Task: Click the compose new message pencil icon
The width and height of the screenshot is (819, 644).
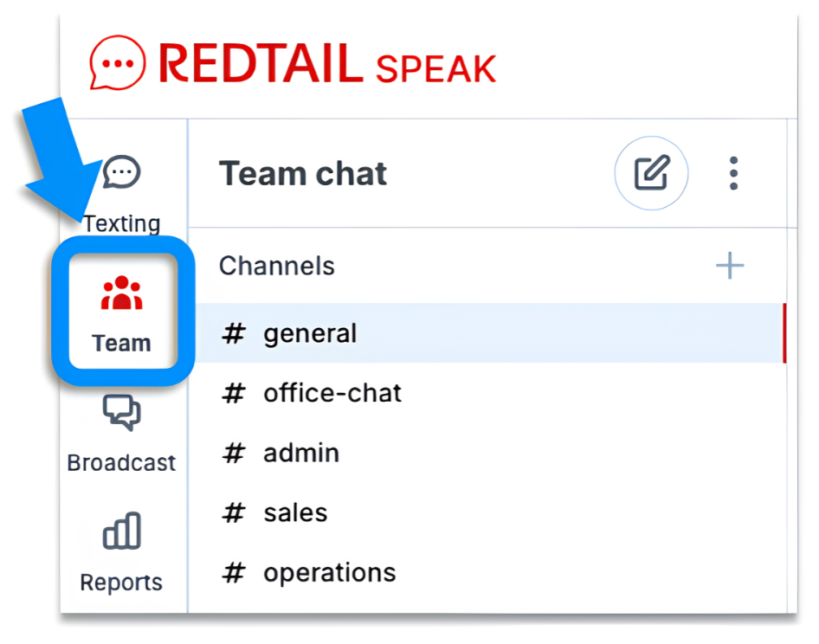Action: (x=651, y=173)
